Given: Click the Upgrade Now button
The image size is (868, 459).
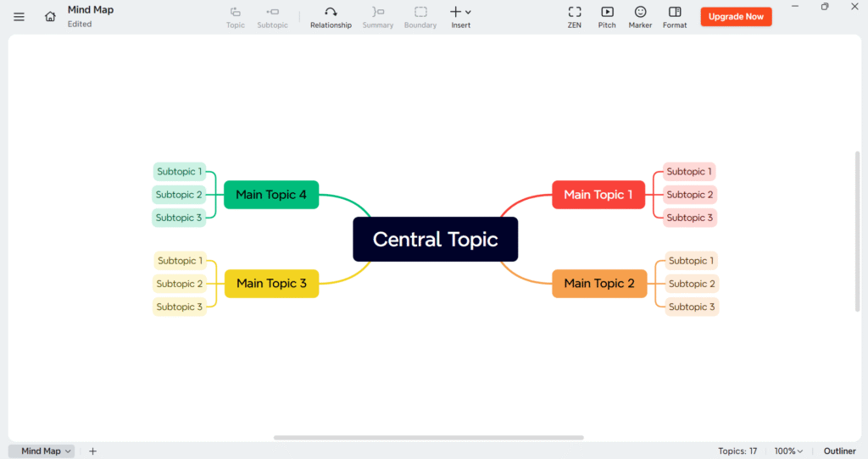Looking at the screenshot, I should (736, 17).
